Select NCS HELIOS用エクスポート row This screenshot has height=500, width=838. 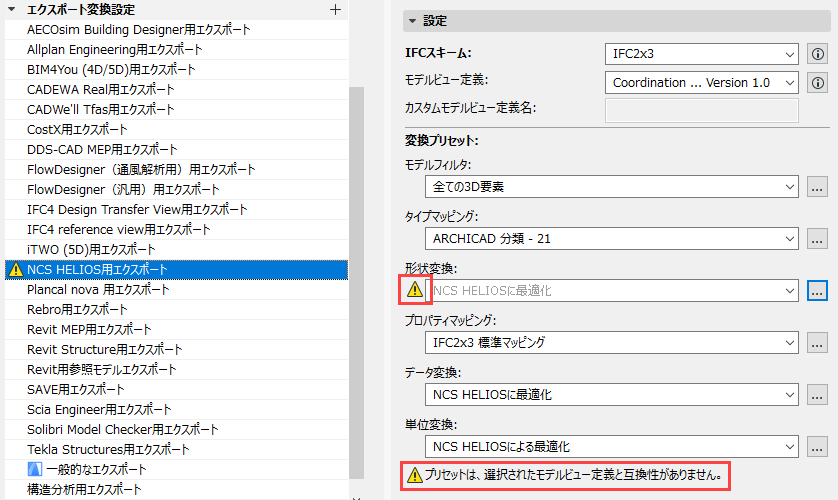tap(176, 270)
